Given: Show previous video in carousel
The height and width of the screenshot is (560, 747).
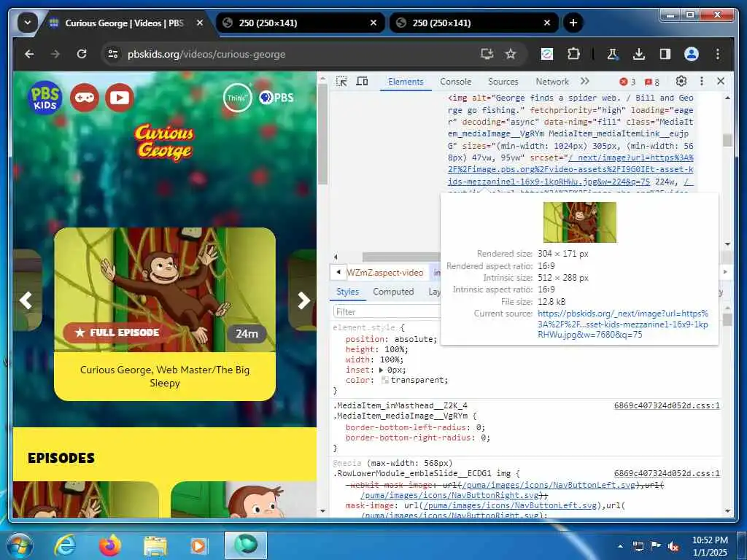Looking at the screenshot, I should point(26,300).
